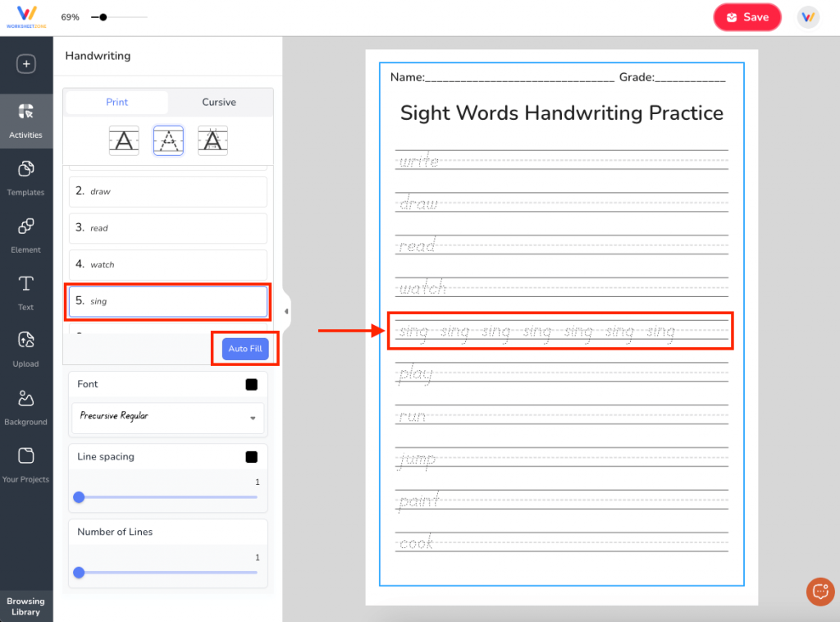Open the feedback chat bubble
Image resolution: width=840 pixels, height=622 pixels.
pos(819,592)
